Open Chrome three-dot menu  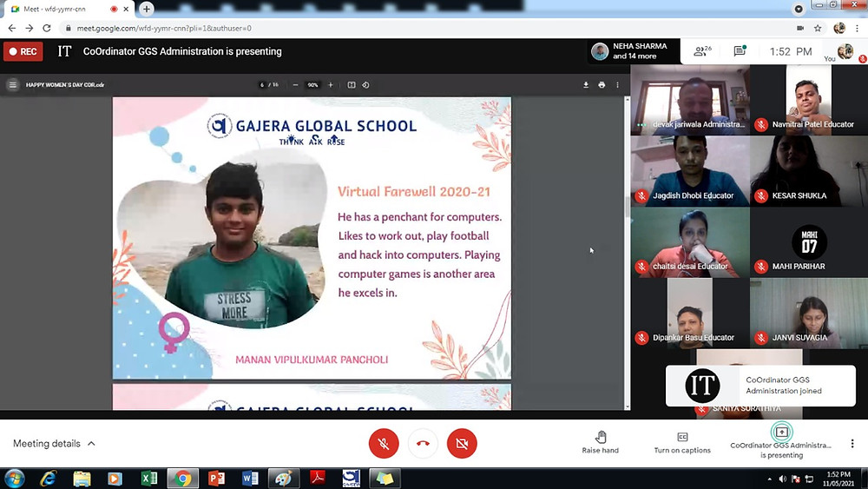[857, 28]
